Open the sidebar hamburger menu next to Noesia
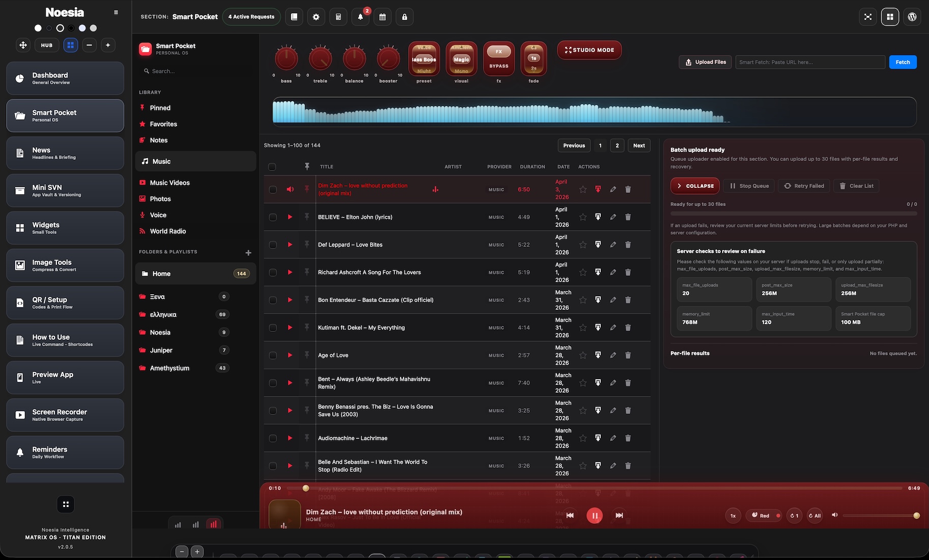Screen dimensions: 929x560 coord(116,12)
